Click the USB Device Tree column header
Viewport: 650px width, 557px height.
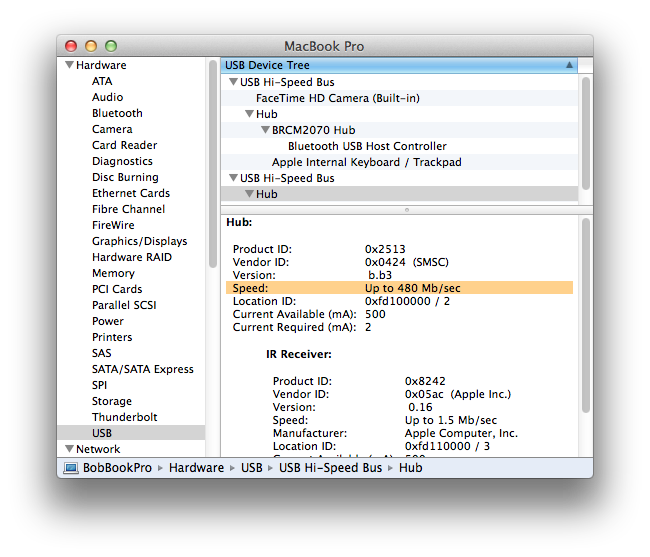click(x=399, y=65)
